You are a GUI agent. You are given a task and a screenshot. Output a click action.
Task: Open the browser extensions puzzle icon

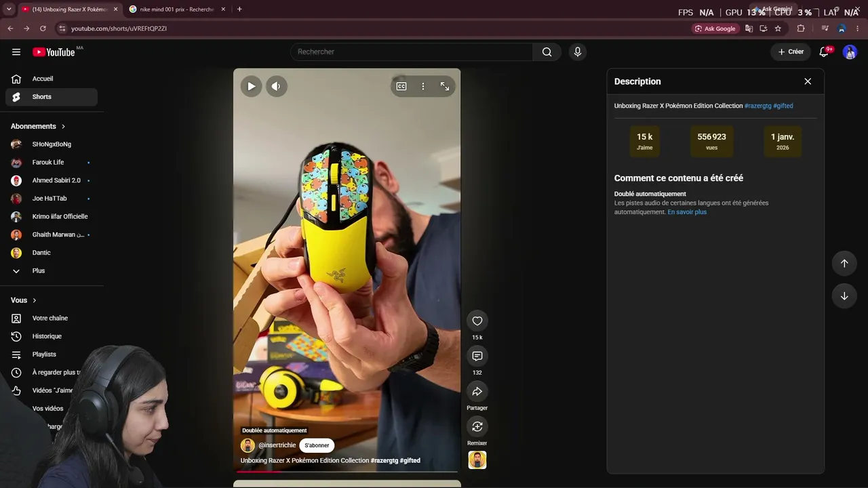[x=801, y=28]
